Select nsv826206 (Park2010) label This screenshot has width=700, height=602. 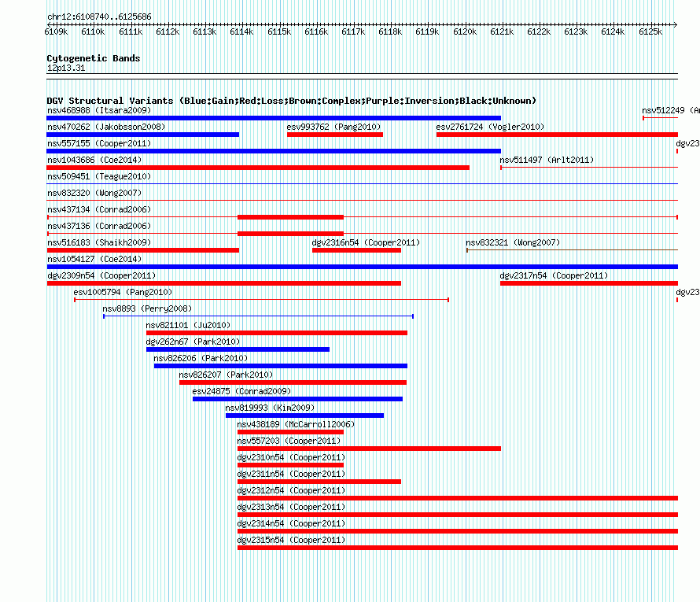tap(201, 358)
